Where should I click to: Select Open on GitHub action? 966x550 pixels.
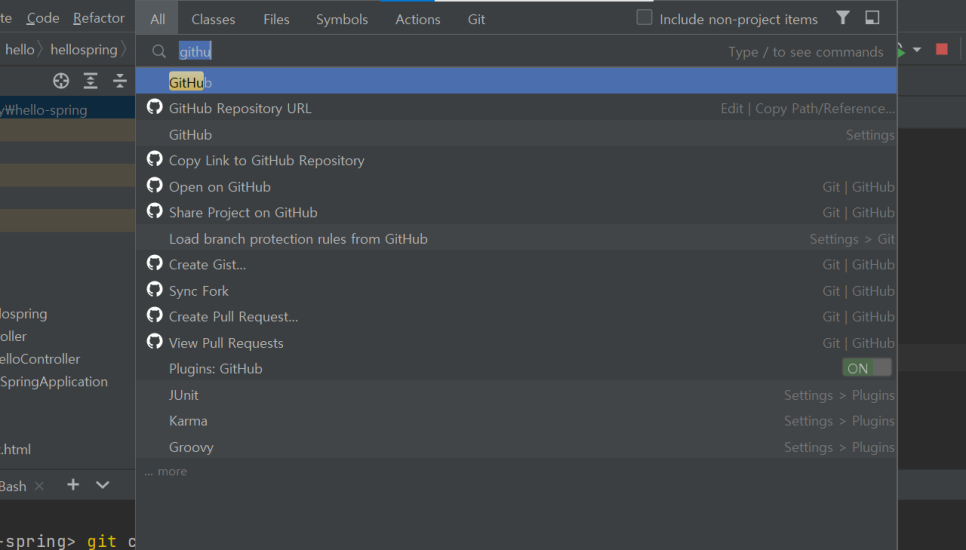tap(516, 186)
